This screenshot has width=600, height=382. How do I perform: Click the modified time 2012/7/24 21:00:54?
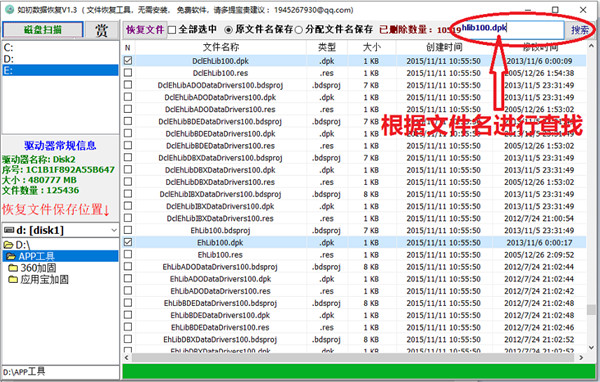(539, 219)
